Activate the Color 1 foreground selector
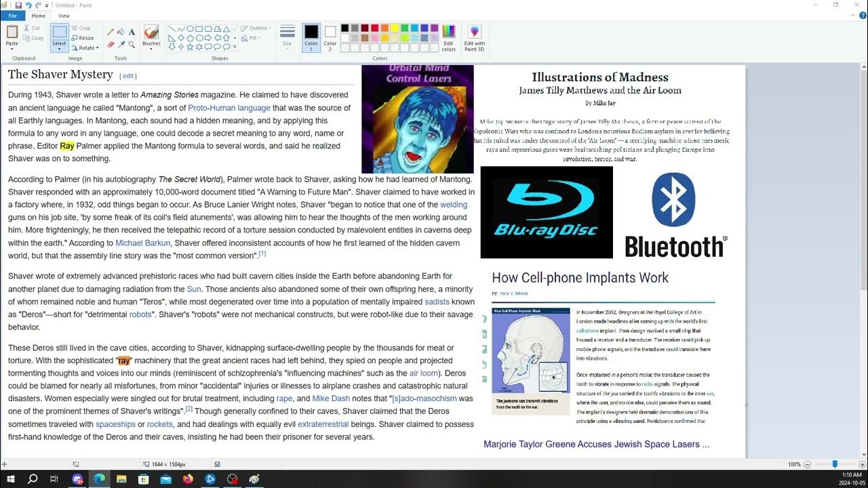 311,37
